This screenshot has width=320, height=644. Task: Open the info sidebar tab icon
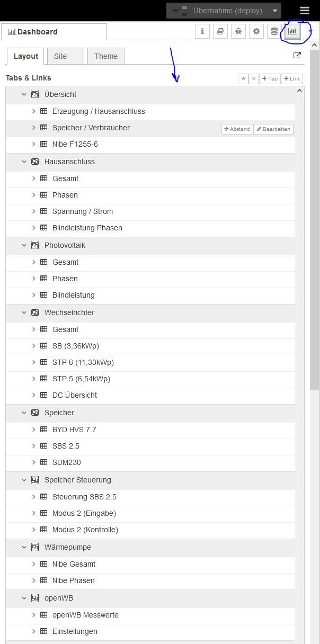pyautogui.click(x=202, y=32)
